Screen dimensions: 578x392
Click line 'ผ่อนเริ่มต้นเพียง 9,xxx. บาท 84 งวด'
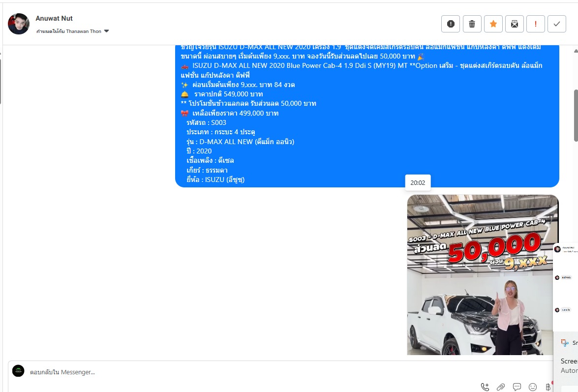click(243, 85)
